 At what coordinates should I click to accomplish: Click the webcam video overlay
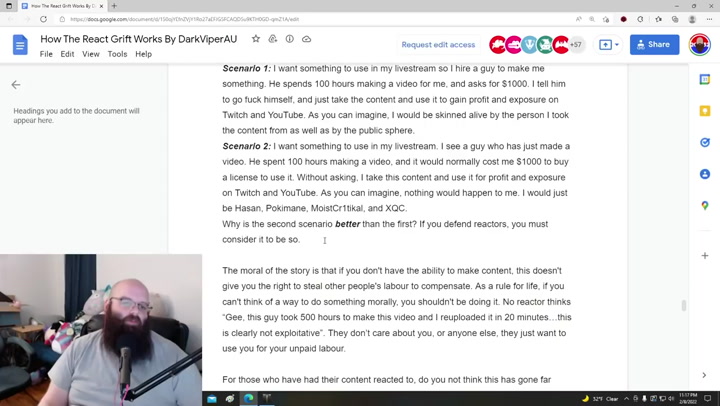pos(101,330)
